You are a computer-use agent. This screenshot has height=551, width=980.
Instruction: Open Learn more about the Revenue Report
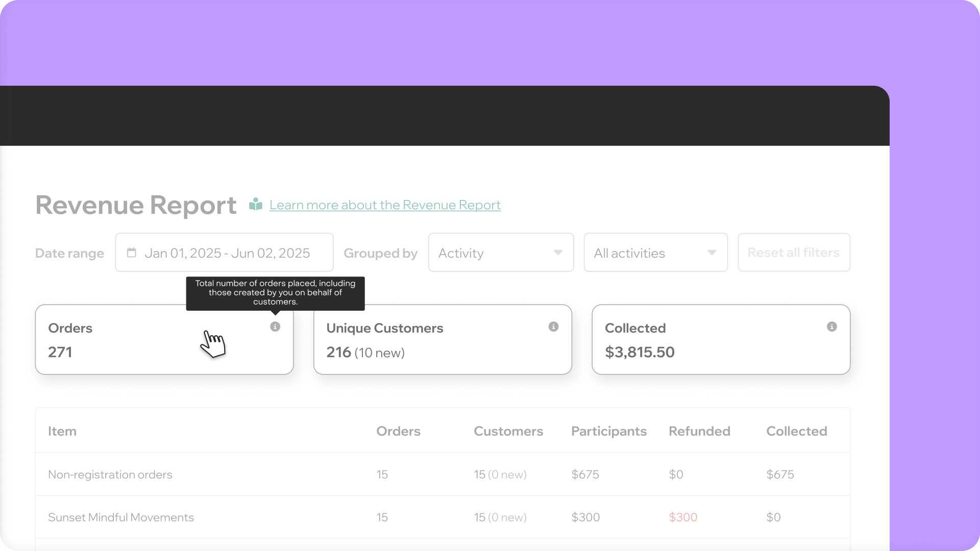[x=385, y=205]
